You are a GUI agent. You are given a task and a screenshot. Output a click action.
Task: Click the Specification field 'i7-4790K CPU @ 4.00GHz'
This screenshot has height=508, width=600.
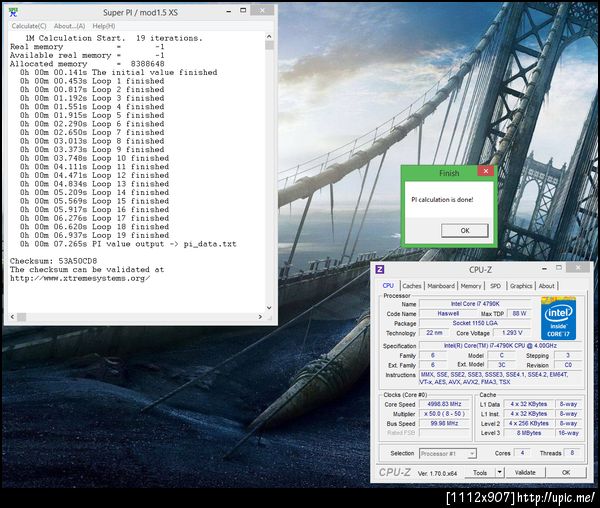point(501,346)
